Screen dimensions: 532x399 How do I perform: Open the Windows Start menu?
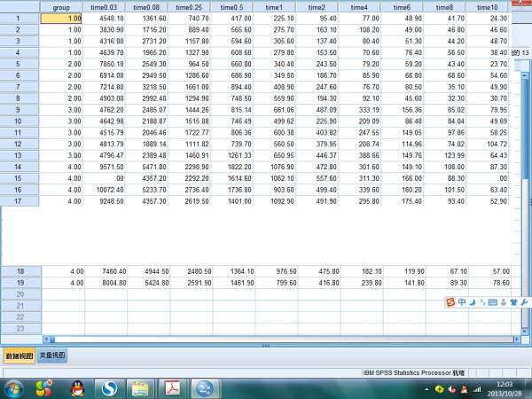click(13, 389)
